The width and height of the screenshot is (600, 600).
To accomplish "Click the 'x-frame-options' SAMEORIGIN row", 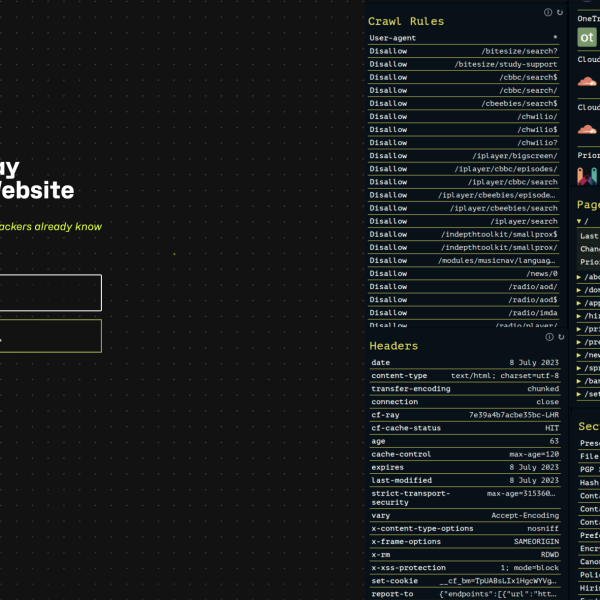I will (465, 541).
